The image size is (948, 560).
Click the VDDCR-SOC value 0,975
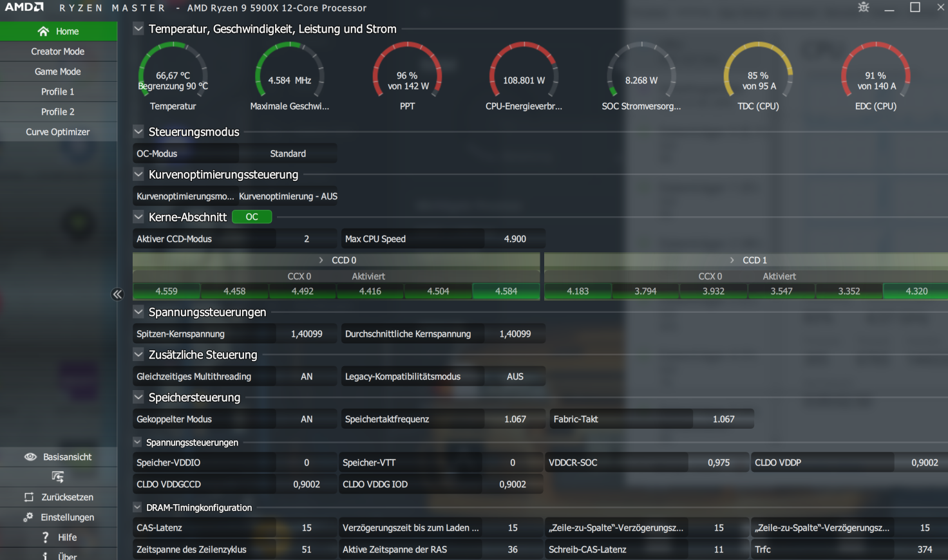(719, 463)
